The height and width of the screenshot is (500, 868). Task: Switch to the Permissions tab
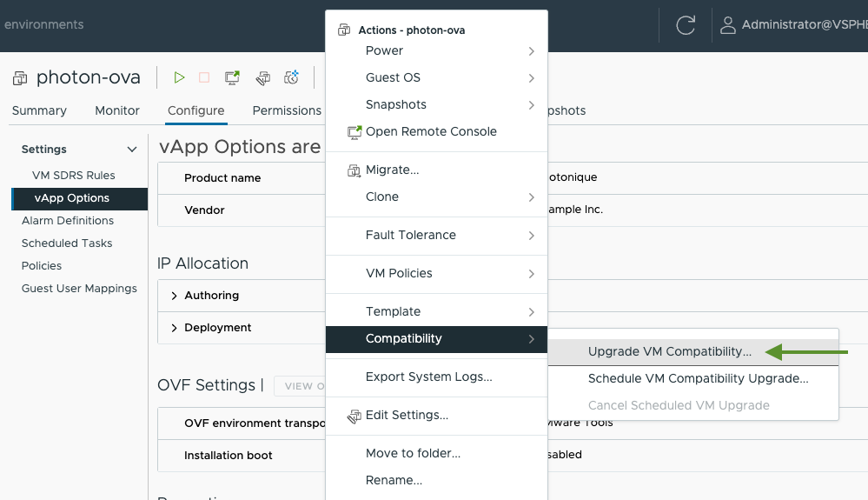pos(287,110)
